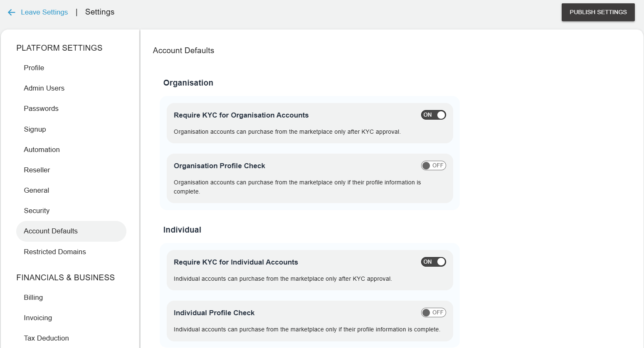
Task: Enable the Organisation Profile Check setting
Action: tap(433, 165)
